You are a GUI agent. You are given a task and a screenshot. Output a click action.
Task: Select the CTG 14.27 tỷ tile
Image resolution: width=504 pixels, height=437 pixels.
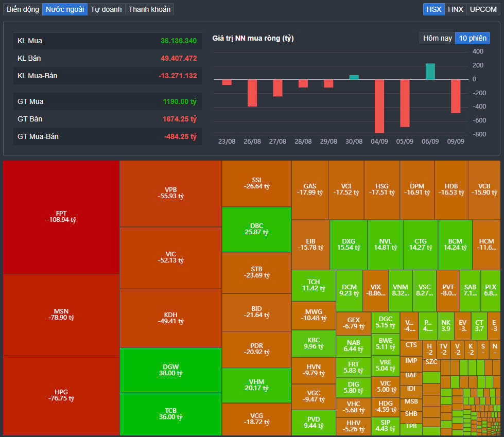tap(421, 245)
